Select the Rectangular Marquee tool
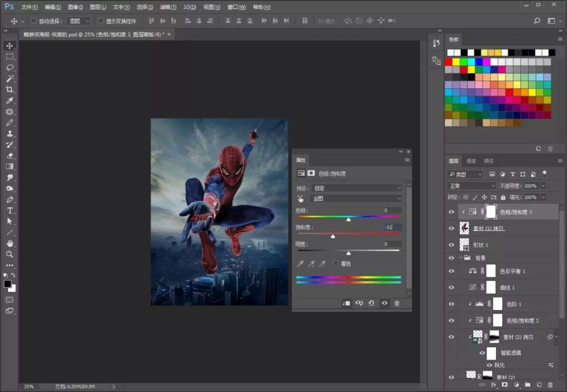The height and width of the screenshot is (392, 567). pyautogui.click(x=10, y=57)
